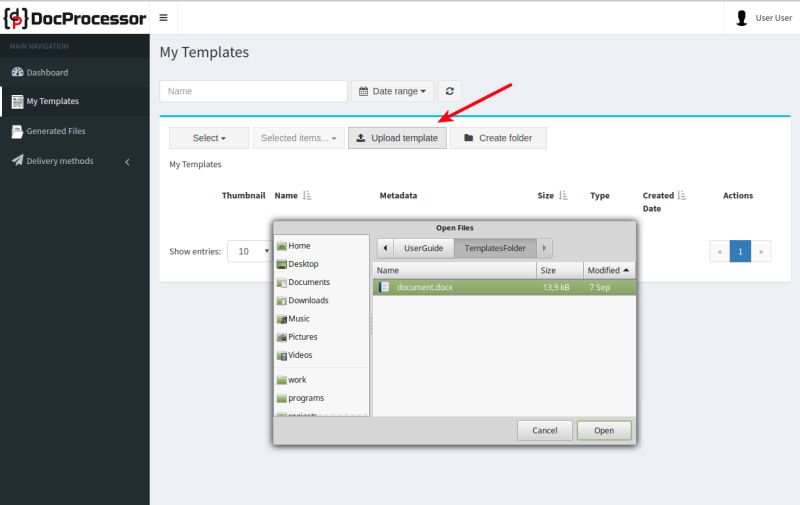The image size is (800, 505).
Task: Select the programs bookmark folder
Action: tap(321, 398)
